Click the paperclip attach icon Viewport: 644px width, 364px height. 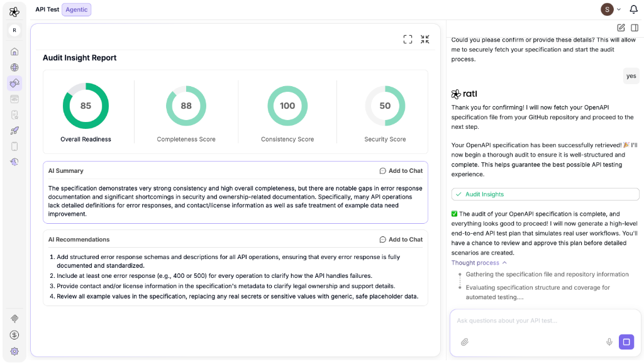[x=465, y=342]
